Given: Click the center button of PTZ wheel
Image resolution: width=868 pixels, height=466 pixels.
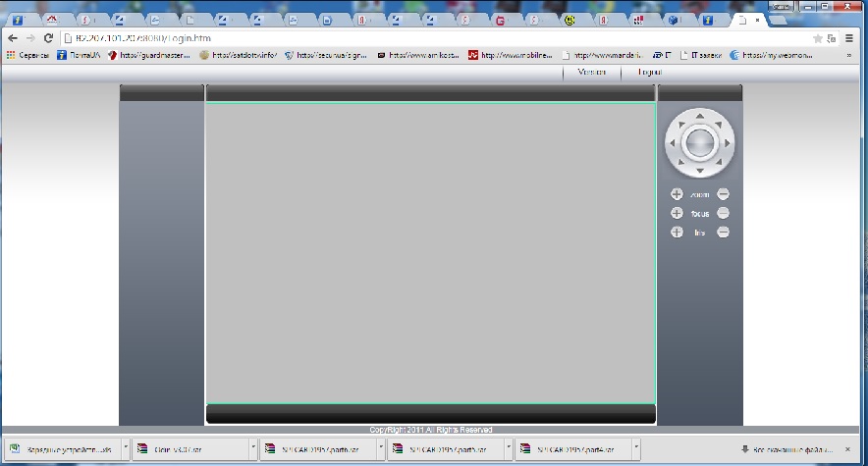Looking at the screenshot, I should (x=700, y=143).
